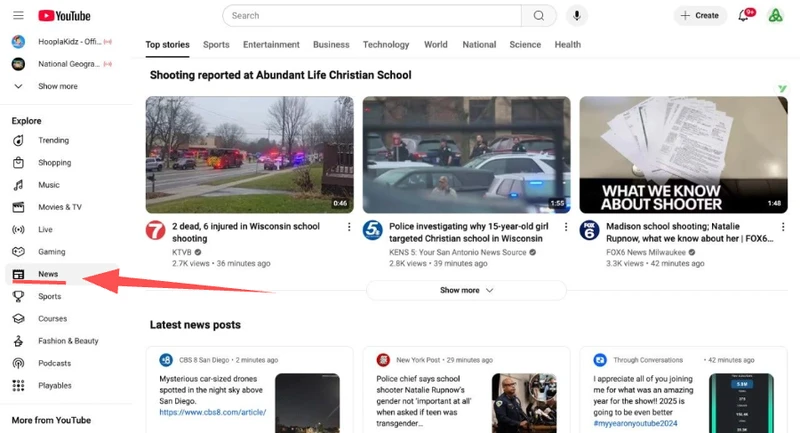This screenshot has width=800, height=433.
Task: Click the Movies & TV clapperboard icon
Action: click(x=18, y=207)
